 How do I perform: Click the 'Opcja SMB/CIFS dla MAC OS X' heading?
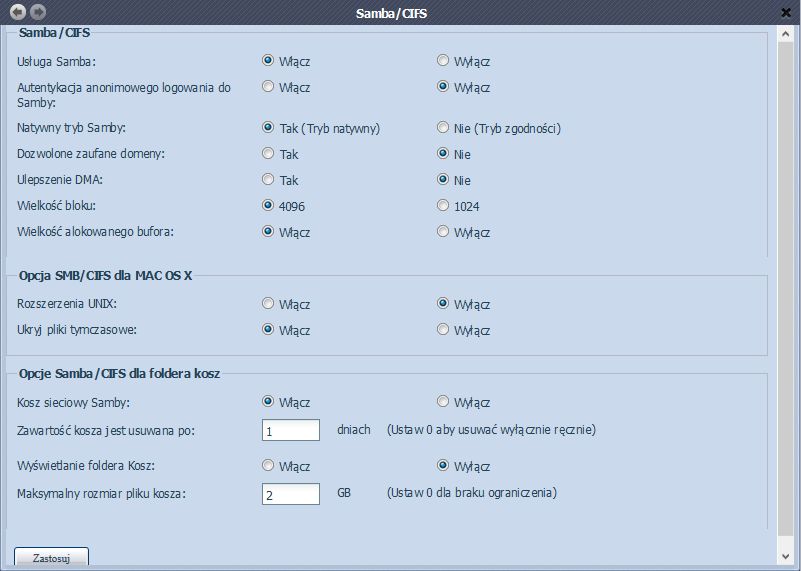click(105, 276)
